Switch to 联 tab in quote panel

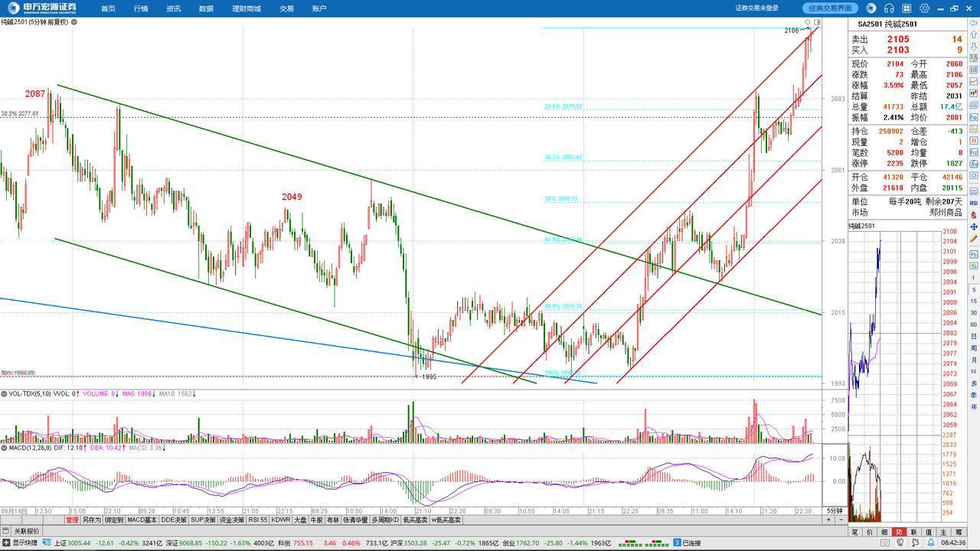pos(914,532)
